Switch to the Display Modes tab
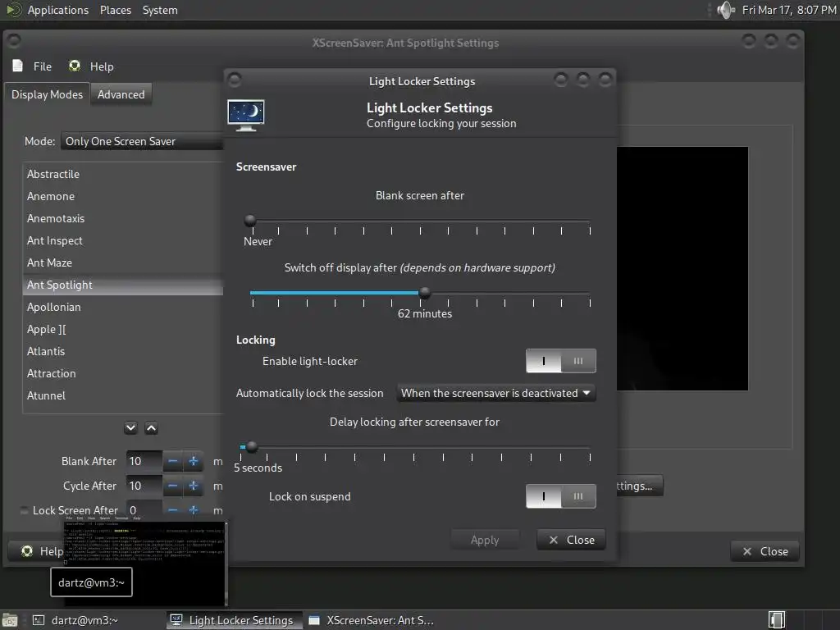The image size is (840, 630). click(47, 94)
